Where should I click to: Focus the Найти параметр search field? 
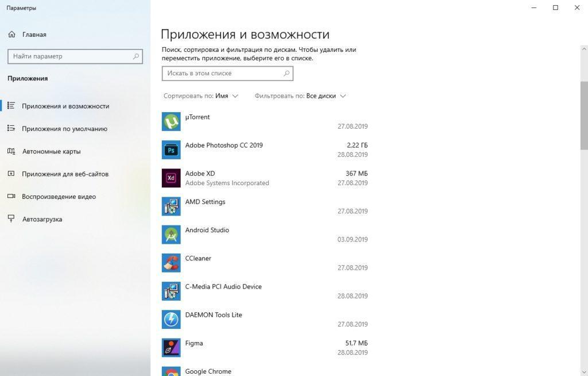[x=75, y=56]
